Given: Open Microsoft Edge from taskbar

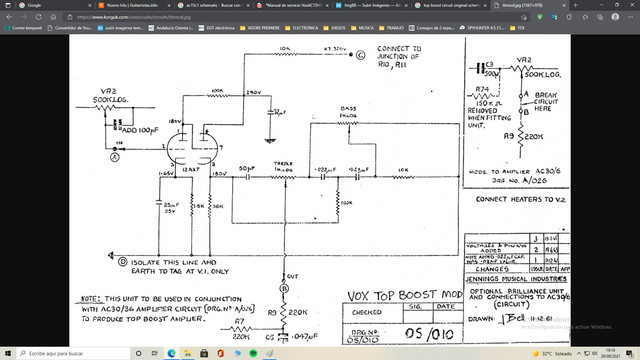Looking at the screenshot, I should point(171,353).
